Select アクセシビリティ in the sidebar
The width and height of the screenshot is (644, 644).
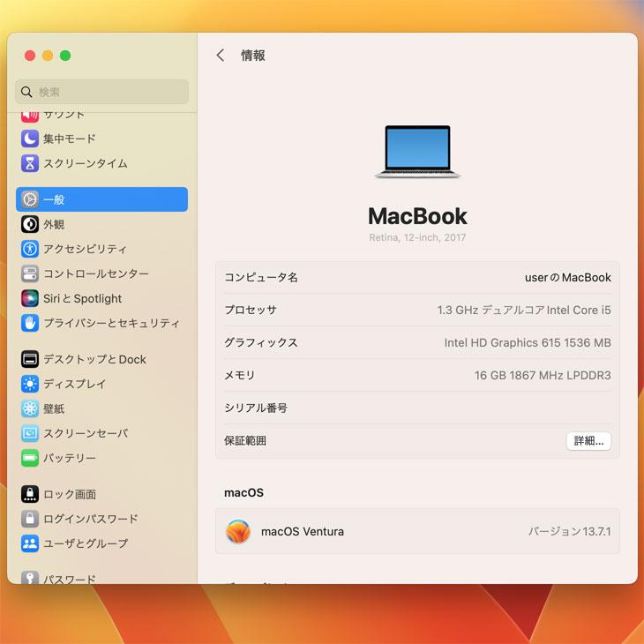[x=85, y=249]
